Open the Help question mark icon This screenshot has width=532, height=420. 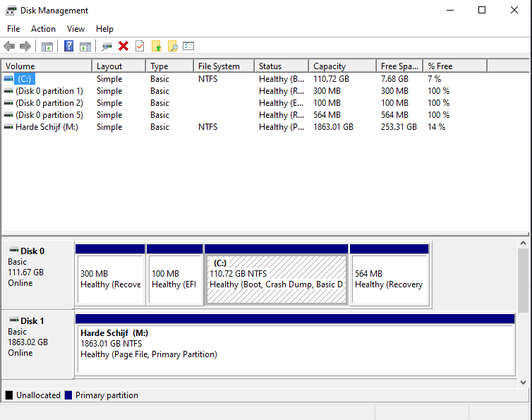click(x=69, y=46)
